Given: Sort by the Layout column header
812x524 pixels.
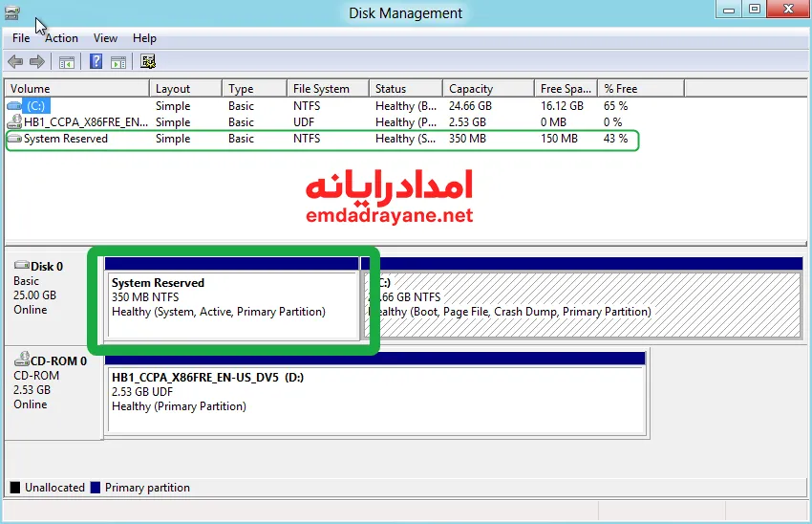Looking at the screenshot, I should point(186,89).
